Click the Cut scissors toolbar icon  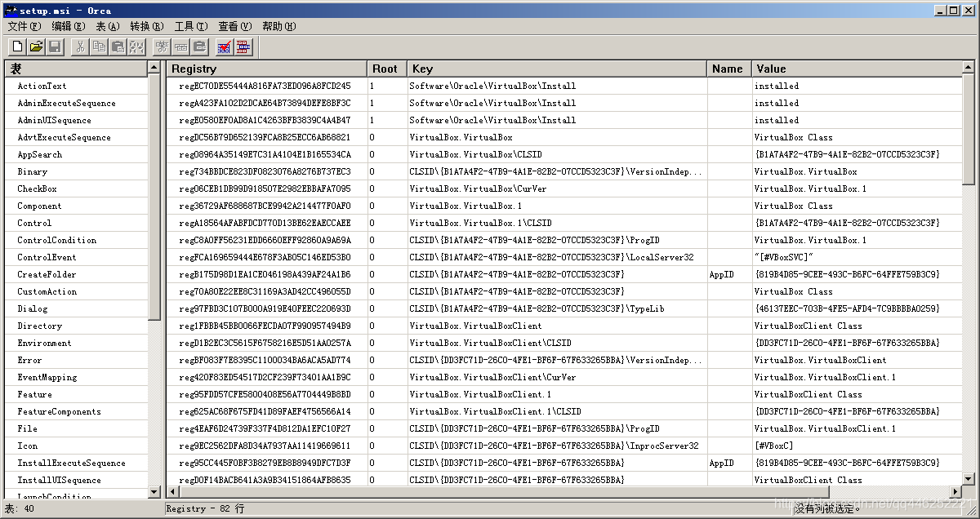(80, 47)
